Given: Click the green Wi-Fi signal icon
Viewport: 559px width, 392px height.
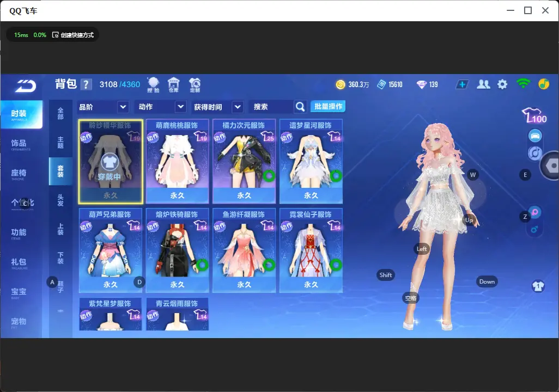Looking at the screenshot, I should point(523,84).
